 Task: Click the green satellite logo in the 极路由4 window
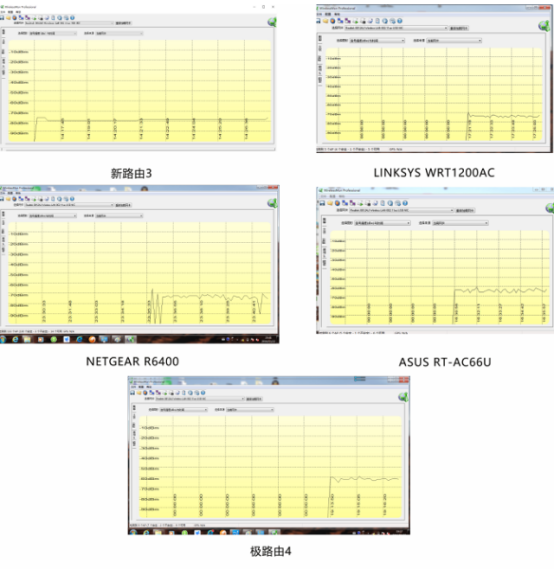(x=403, y=397)
